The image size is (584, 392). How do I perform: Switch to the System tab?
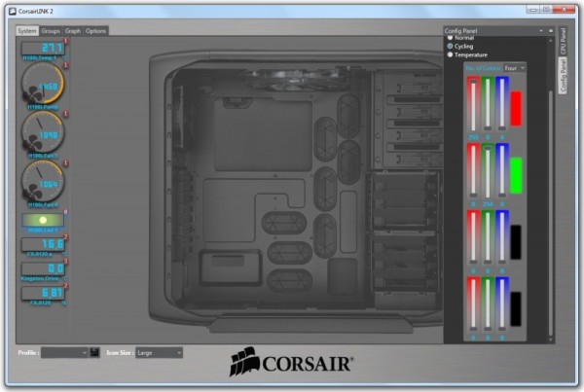[27, 31]
